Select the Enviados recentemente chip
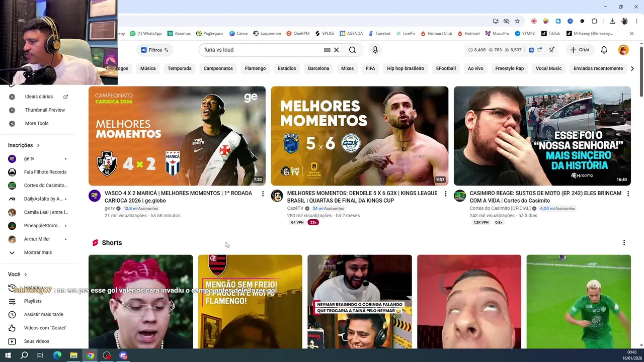This screenshot has width=644, height=362. coord(598,68)
